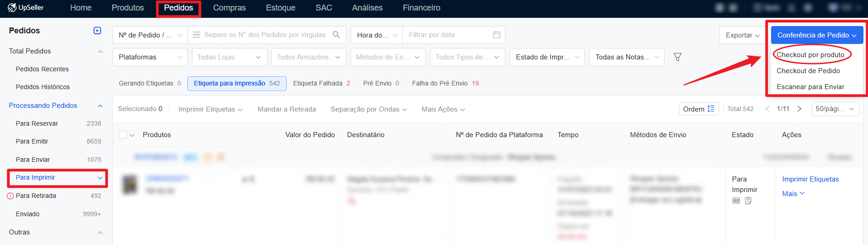Switch to Pré Envio tab
The height and width of the screenshot is (245, 868).
[381, 83]
